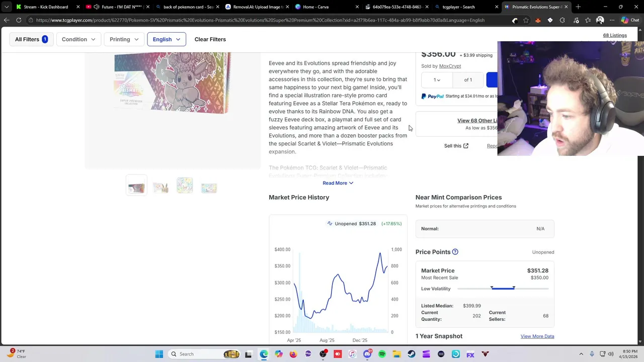Reload the TCGplayer page
The height and width of the screenshot is (362, 644).
click(19, 20)
